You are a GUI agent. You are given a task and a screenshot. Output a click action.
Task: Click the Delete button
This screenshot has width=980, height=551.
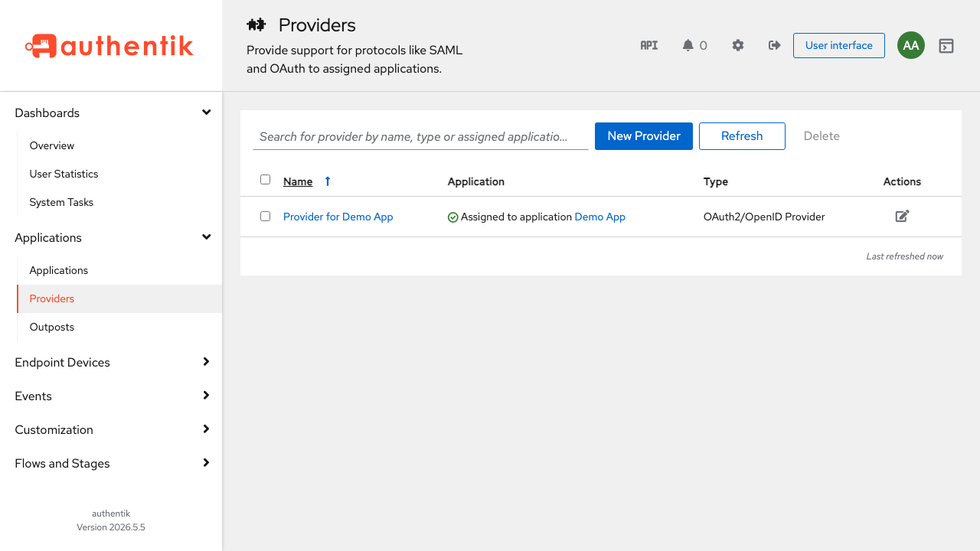click(822, 136)
